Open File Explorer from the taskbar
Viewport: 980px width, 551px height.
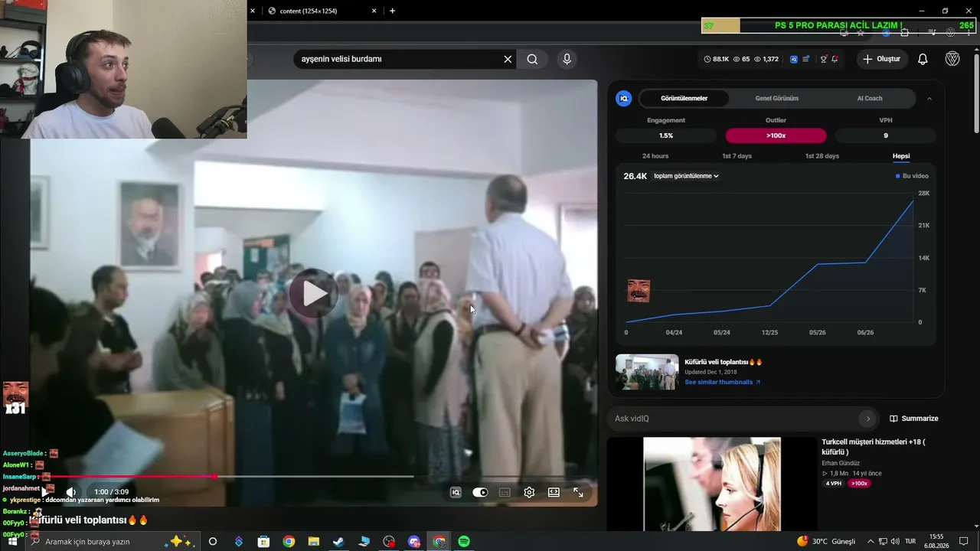(x=313, y=541)
